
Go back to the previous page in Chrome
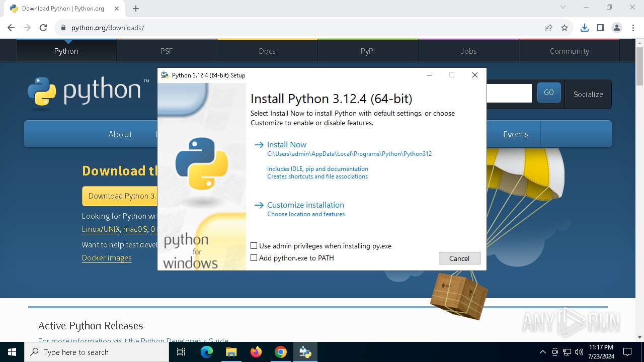point(11,28)
